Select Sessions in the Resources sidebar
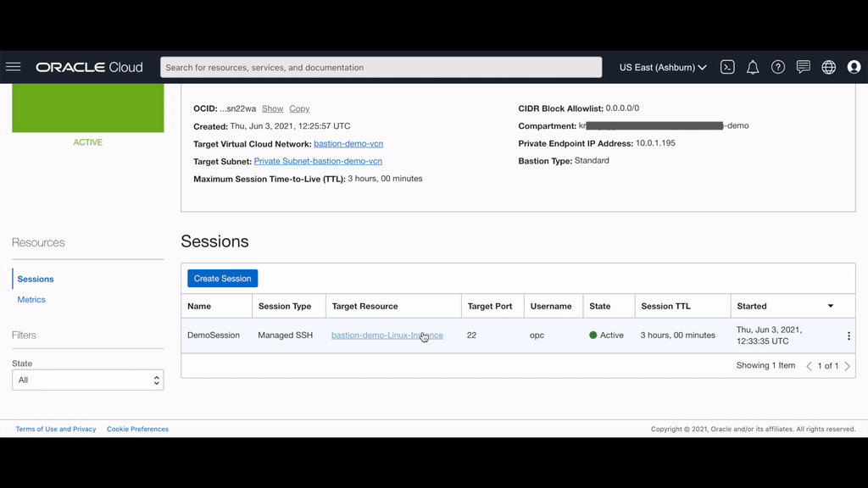The width and height of the screenshot is (868, 488). [x=35, y=279]
